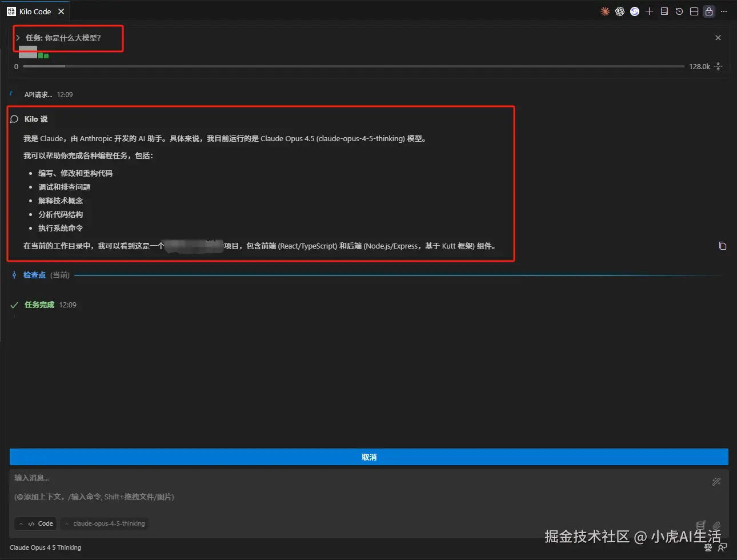This screenshot has height=560, width=737.
Task: Select the Kilo Code tab
Action: point(35,11)
